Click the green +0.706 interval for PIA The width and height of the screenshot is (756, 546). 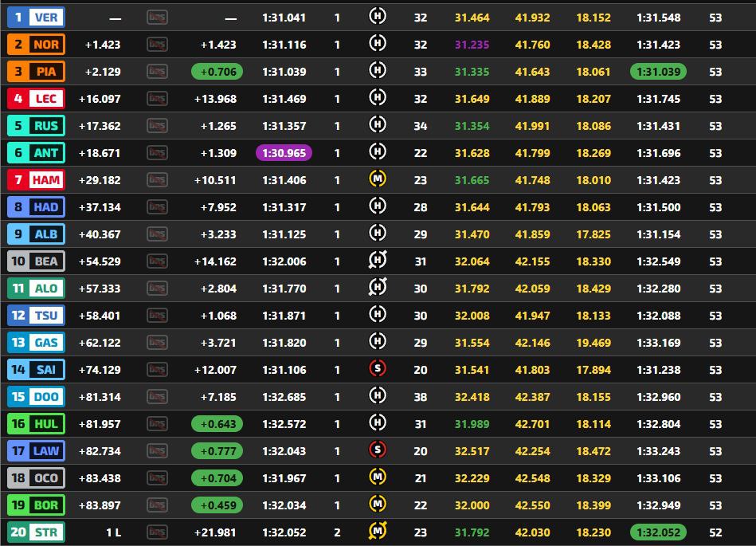coord(217,72)
